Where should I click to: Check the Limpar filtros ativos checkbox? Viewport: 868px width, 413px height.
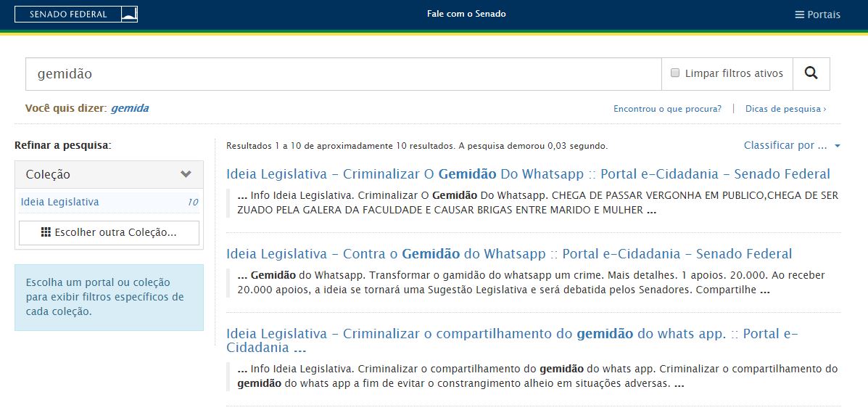[675, 73]
